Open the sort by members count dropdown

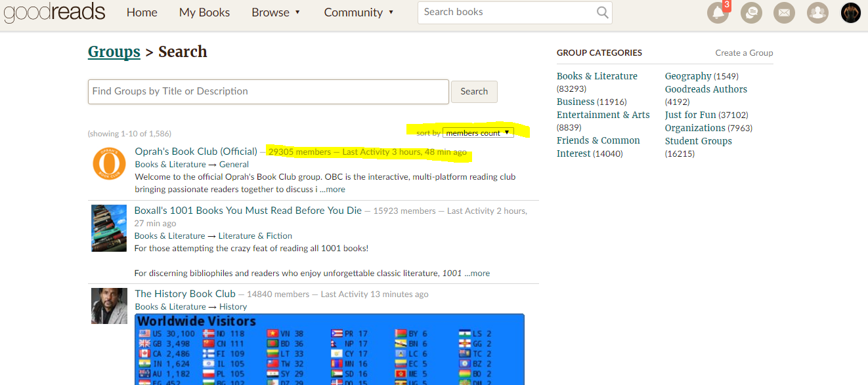click(478, 132)
